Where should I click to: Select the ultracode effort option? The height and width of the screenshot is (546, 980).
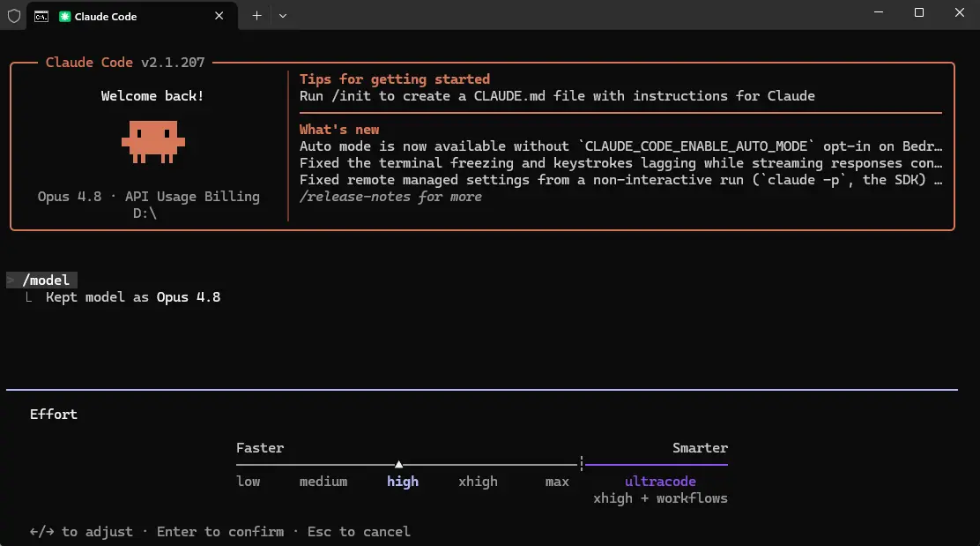660,482
